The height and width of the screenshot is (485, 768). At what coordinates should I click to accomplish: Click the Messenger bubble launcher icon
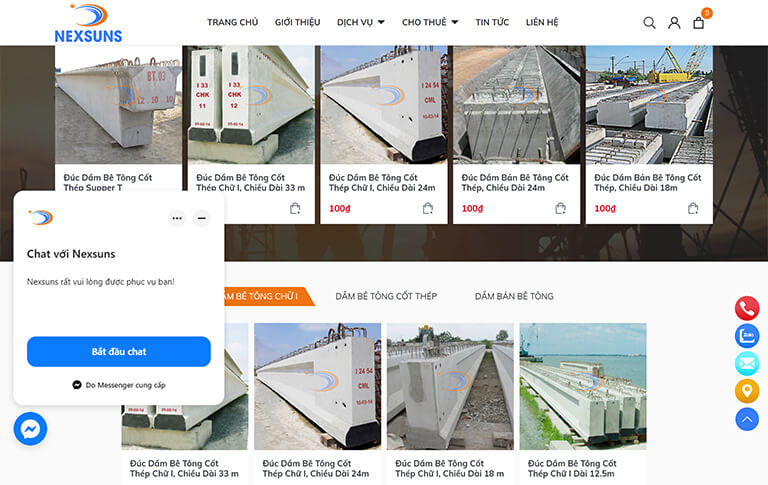tap(30, 429)
